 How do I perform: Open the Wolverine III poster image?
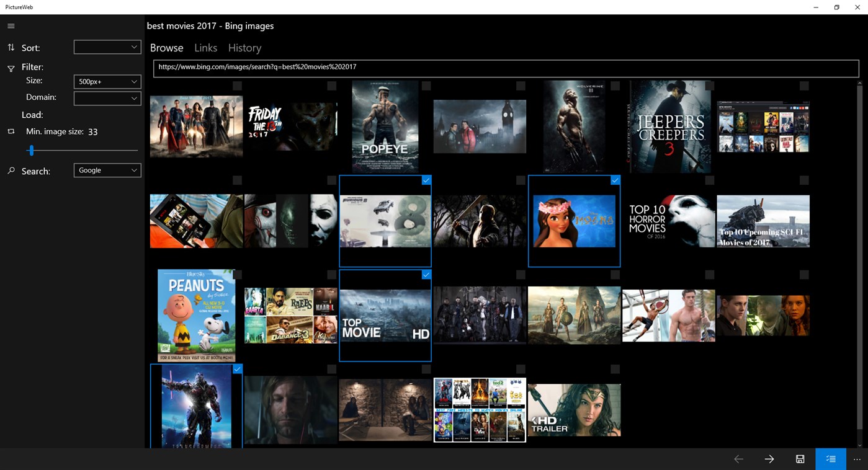[x=574, y=126]
